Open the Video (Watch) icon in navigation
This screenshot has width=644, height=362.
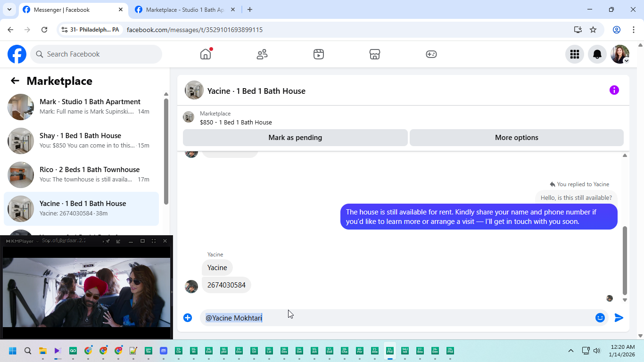point(319,54)
